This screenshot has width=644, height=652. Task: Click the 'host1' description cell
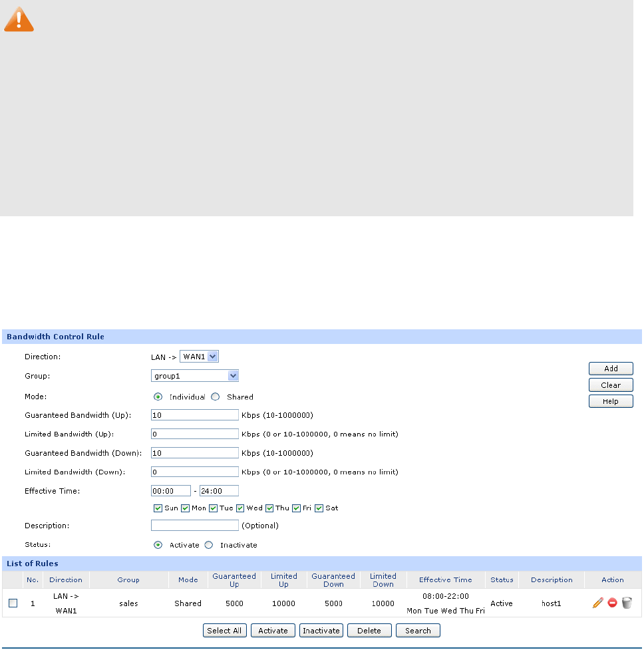552,604
